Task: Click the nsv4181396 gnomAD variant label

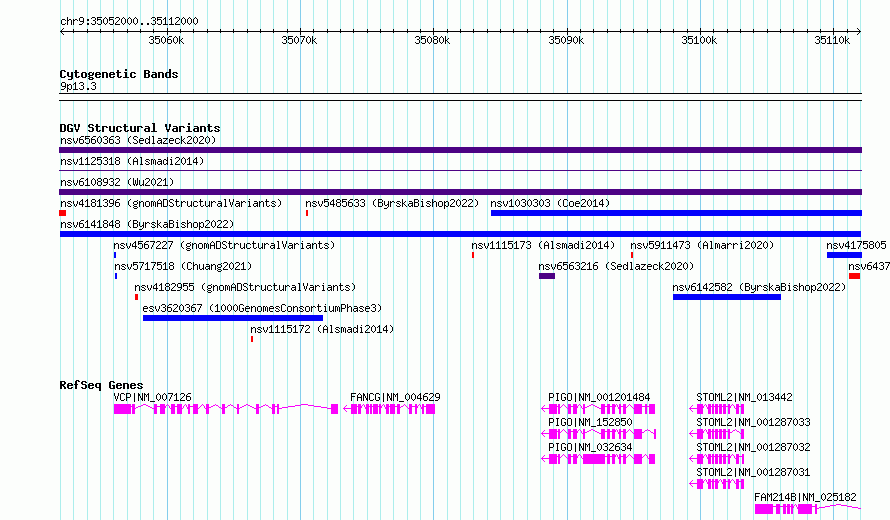Action: point(171,203)
